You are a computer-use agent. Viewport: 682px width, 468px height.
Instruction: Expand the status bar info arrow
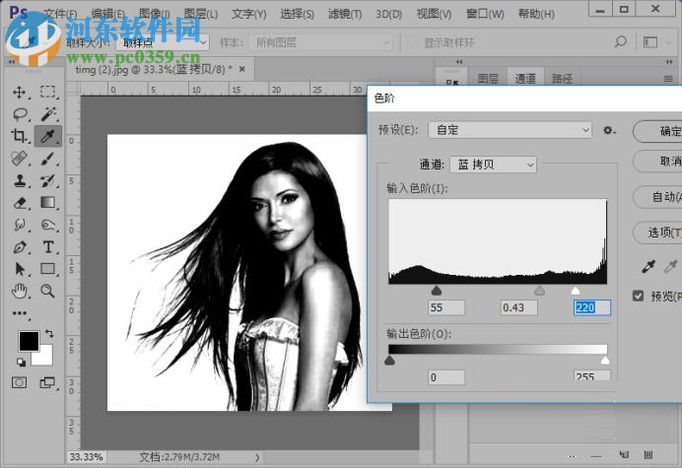(x=257, y=458)
